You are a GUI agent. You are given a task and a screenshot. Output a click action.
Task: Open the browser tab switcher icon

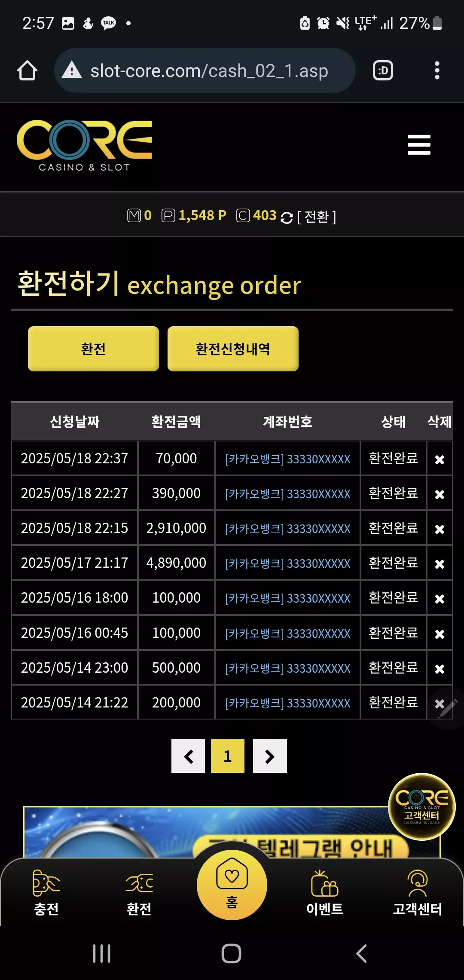tap(383, 70)
